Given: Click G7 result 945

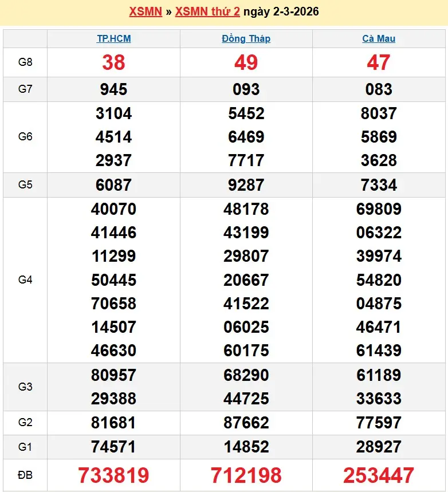Looking at the screenshot, I should click(x=113, y=89).
